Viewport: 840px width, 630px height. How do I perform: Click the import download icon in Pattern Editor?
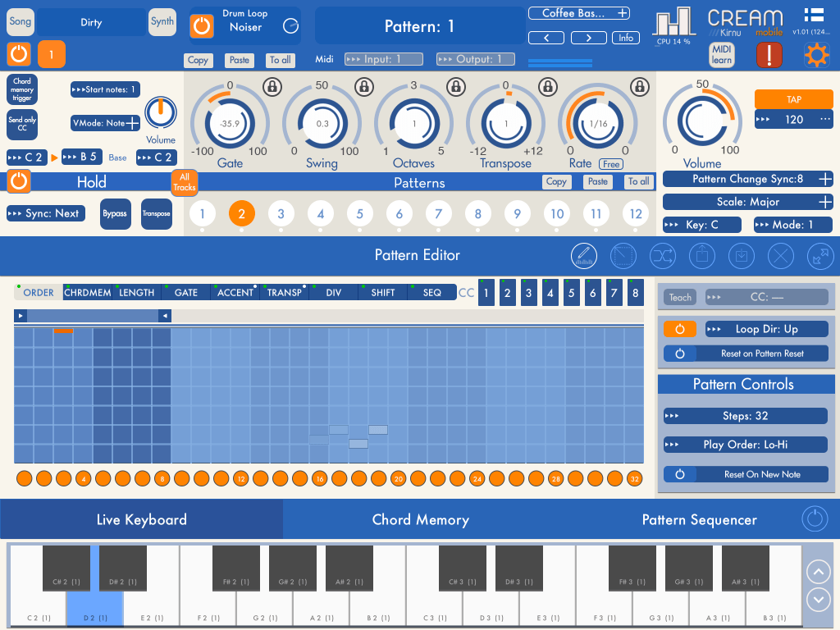[x=742, y=256]
